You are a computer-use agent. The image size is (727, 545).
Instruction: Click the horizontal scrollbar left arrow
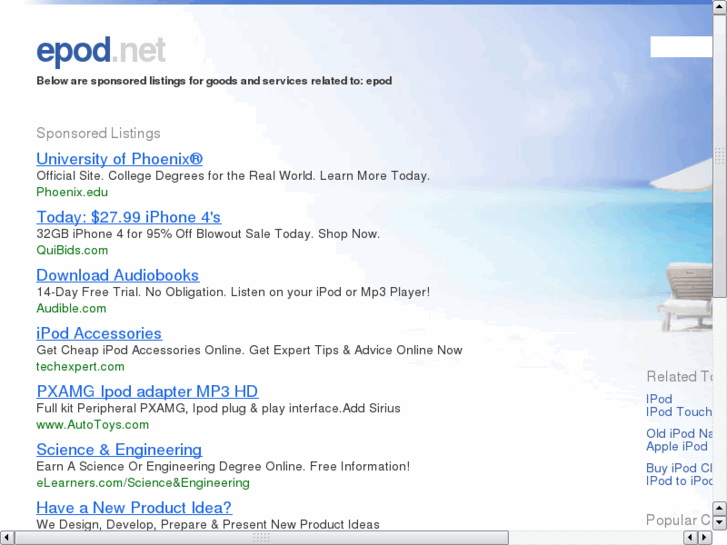[6, 538]
